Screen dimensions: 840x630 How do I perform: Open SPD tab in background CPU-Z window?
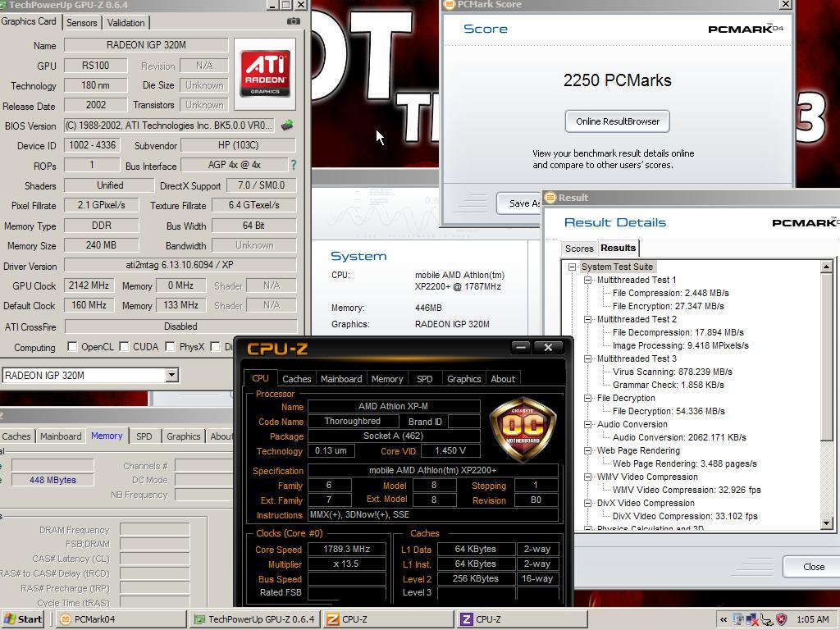click(144, 436)
